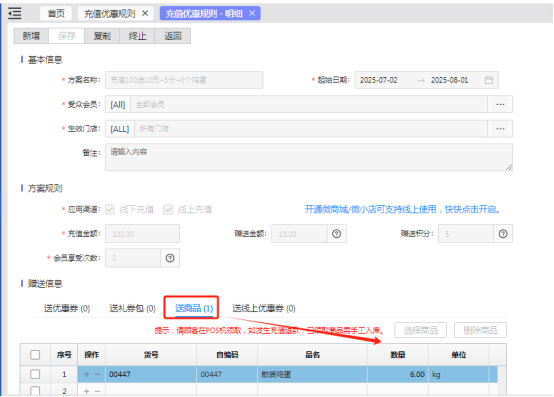The height and width of the screenshot is (397, 554).
Task: Click the 选择商品 button
Action: tap(420, 330)
